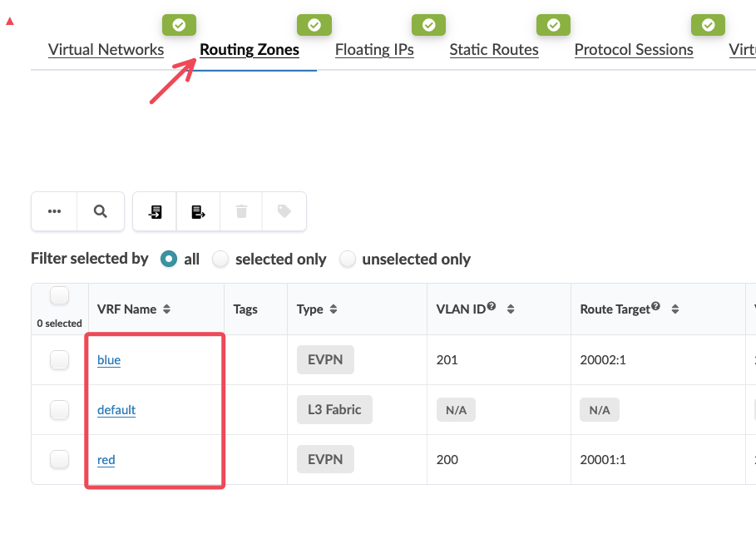Viewport: 756px width, 534px height.
Task: Click the export routing zones icon
Action: [199, 211]
